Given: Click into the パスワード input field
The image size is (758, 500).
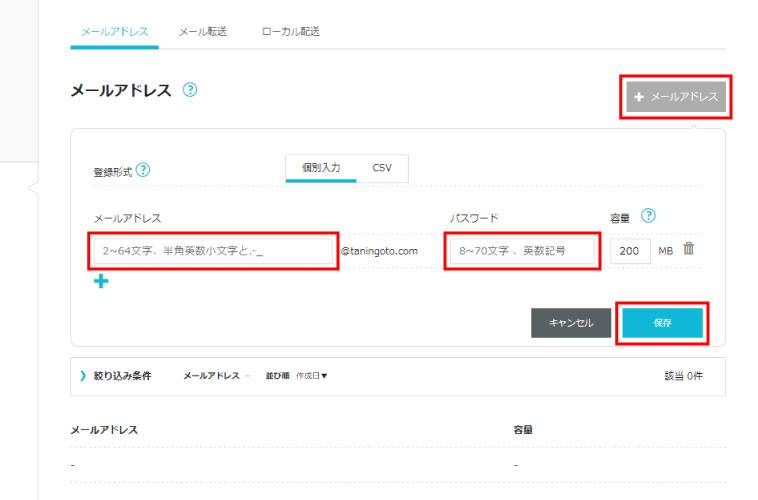Looking at the screenshot, I should pyautogui.click(x=522, y=251).
